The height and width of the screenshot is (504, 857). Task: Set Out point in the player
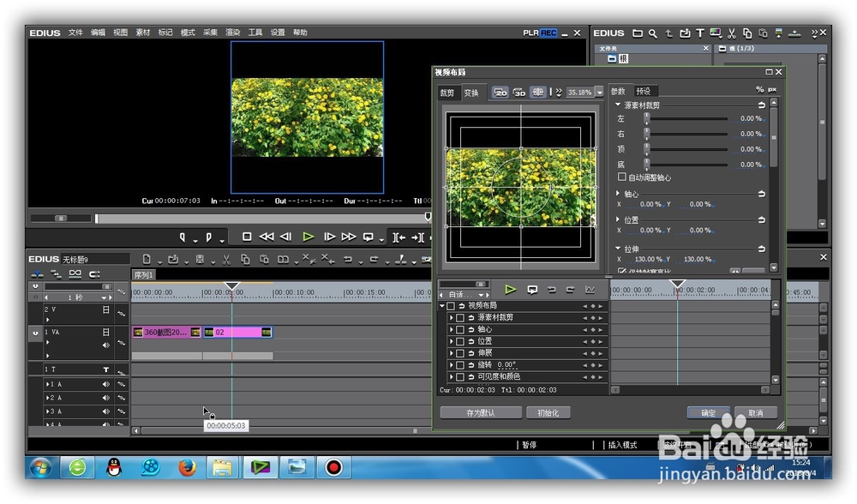[208, 237]
